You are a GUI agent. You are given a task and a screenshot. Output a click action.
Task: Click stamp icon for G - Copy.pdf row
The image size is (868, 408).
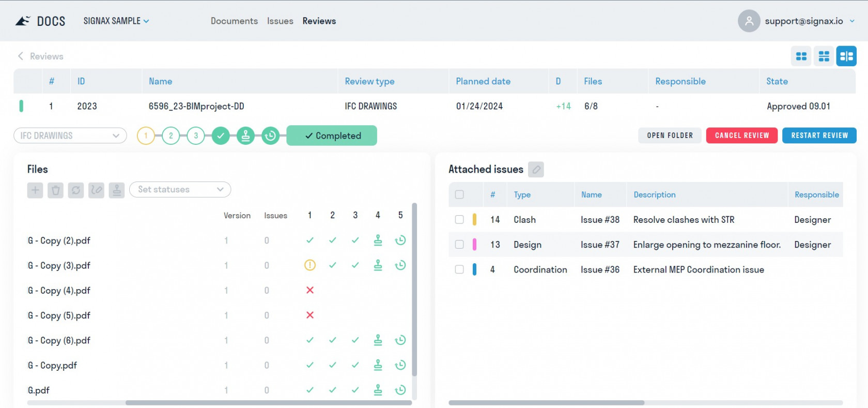[378, 365]
